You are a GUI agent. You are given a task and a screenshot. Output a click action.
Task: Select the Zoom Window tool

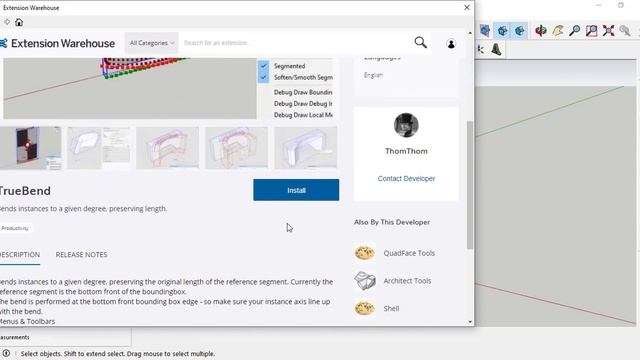(591, 31)
